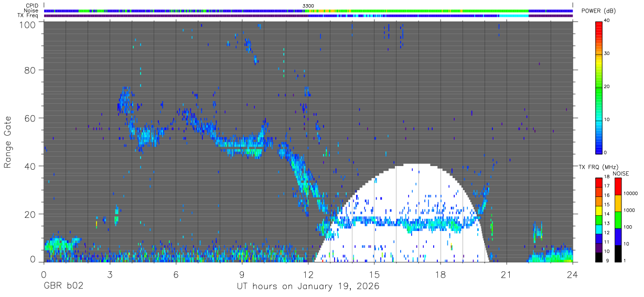Click the green swatch in the NOISE legend

coord(618,219)
